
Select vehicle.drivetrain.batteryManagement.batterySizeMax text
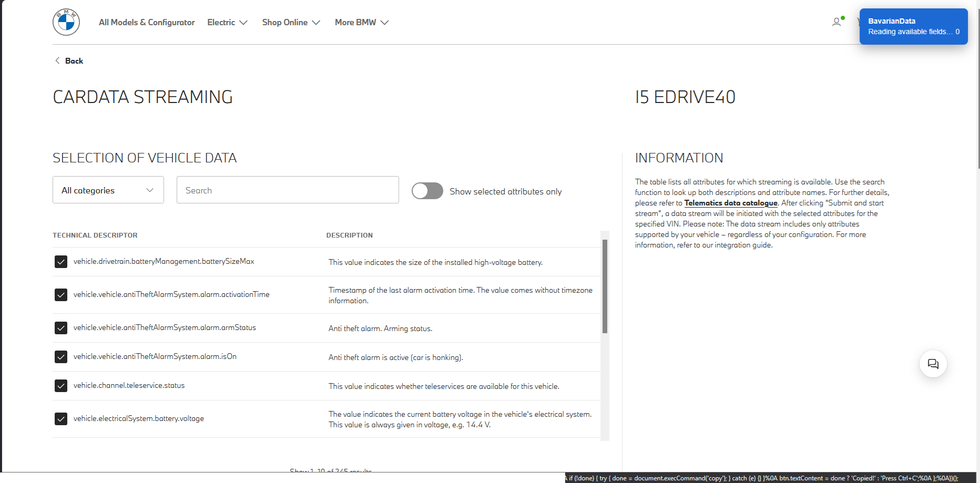click(x=164, y=261)
